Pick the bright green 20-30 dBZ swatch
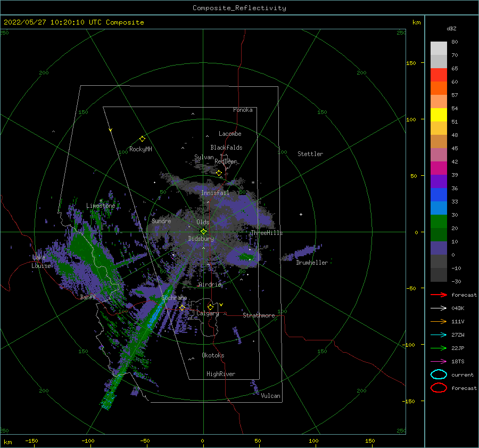The height and width of the screenshot is (448, 479). pyautogui.click(x=439, y=222)
